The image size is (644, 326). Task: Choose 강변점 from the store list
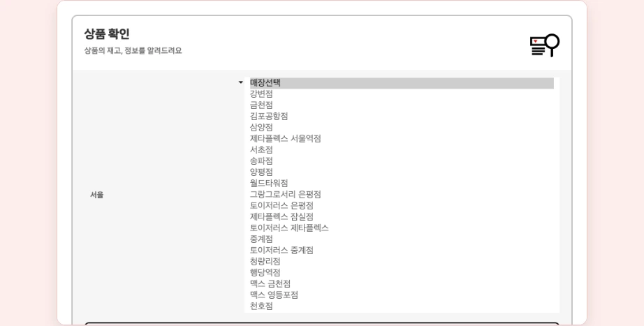[402, 94]
